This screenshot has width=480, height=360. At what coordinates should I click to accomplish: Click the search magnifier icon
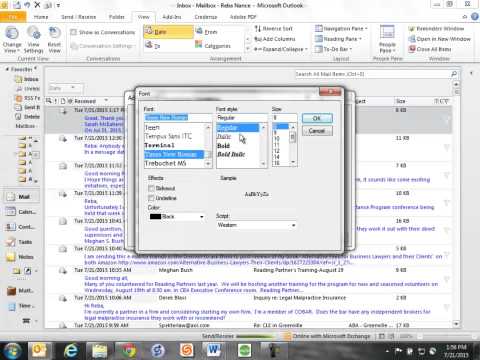coord(454,74)
